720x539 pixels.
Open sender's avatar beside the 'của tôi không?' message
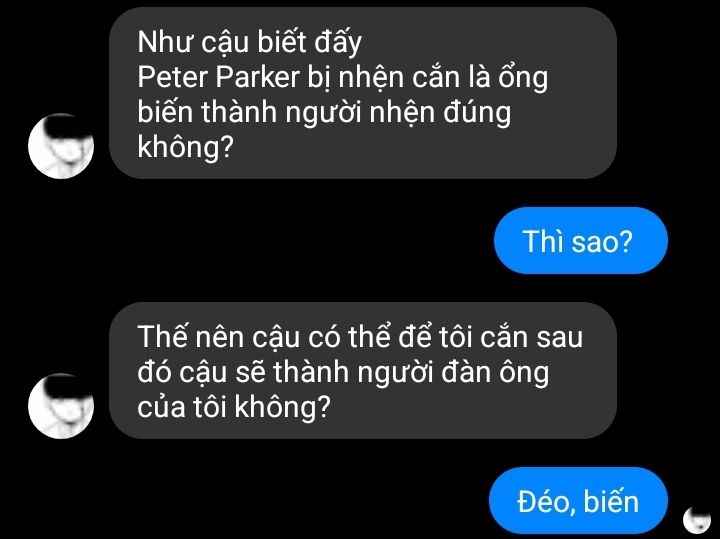(61, 406)
